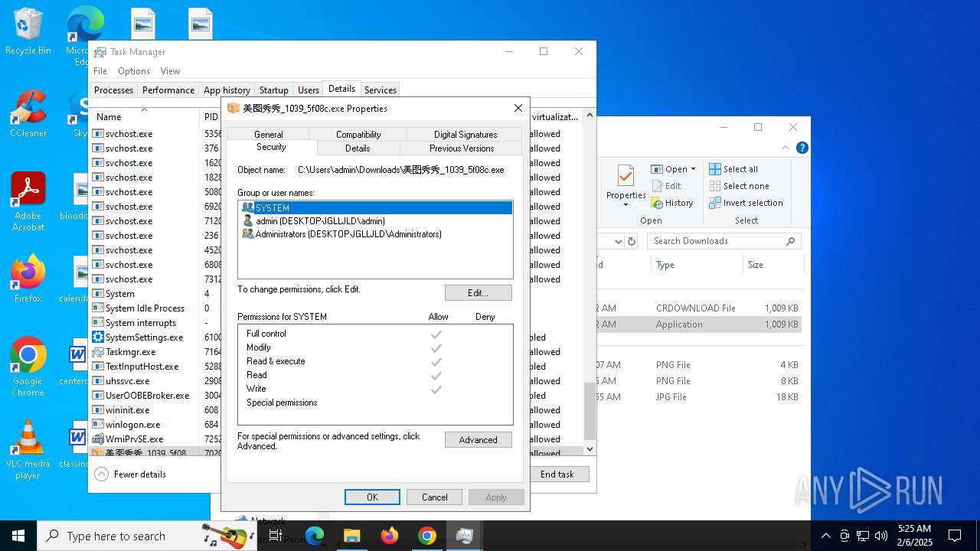
Task: Expand the Open dropdown in Explorer ribbon
Action: (x=693, y=169)
